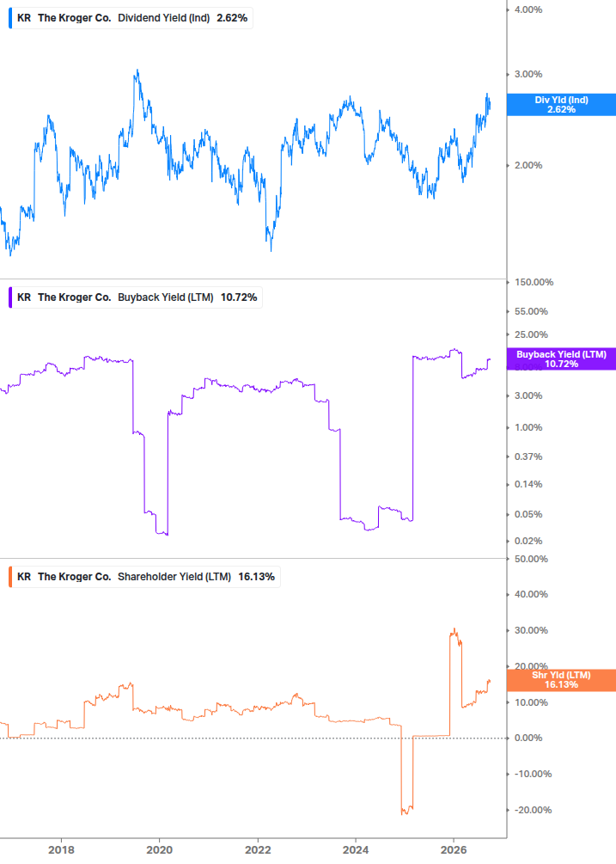
Task: Click the 2020 label on the time axis
Action: (x=159, y=849)
